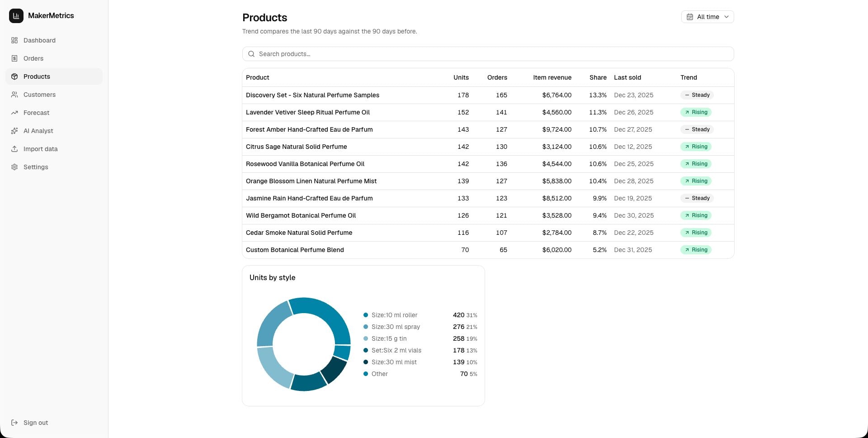Open AI Analyst from the sidebar
868x438 pixels.
tap(54, 131)
